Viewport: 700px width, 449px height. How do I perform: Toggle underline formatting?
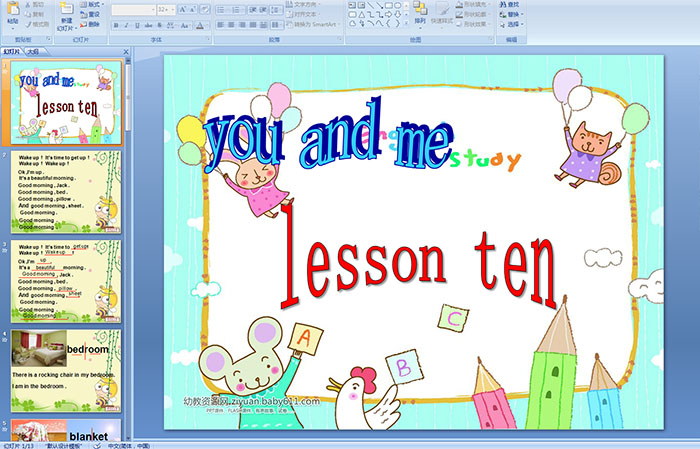pyautogui.click(x=137, y=25)
